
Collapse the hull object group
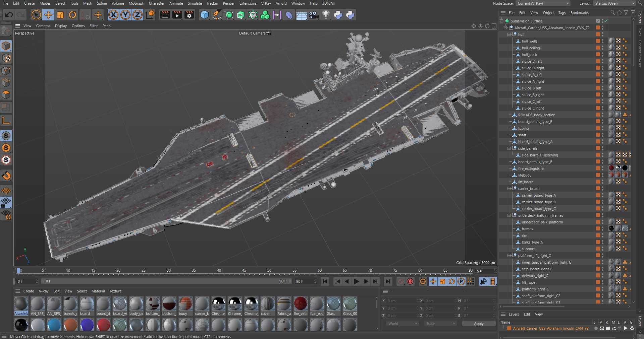click(509, 34)
